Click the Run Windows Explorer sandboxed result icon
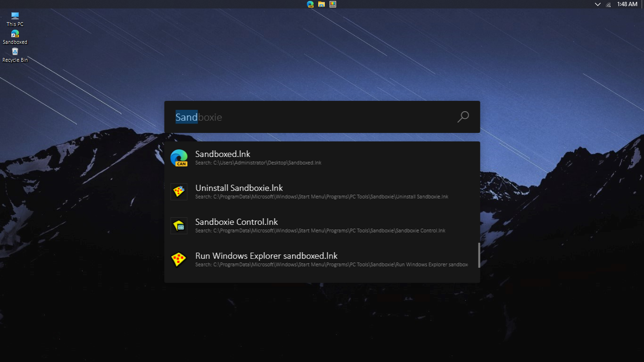 179,260
